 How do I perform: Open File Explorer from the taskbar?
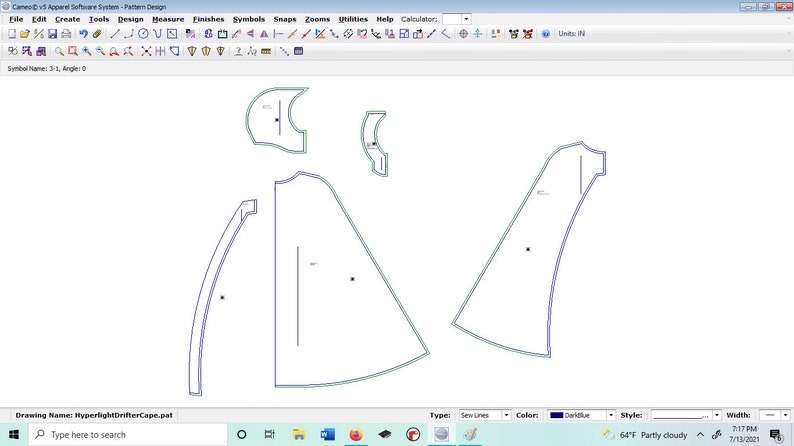(x=299, y=435)
